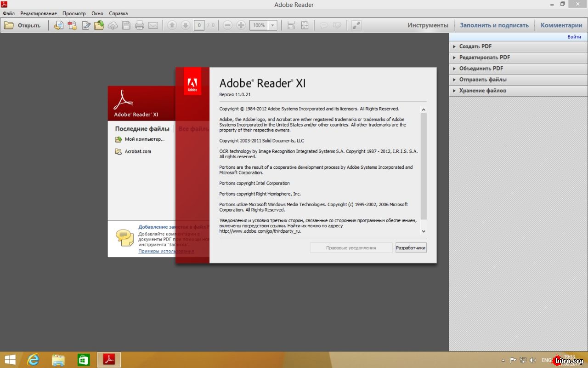Click the read mode expand icon

point(356,25)
